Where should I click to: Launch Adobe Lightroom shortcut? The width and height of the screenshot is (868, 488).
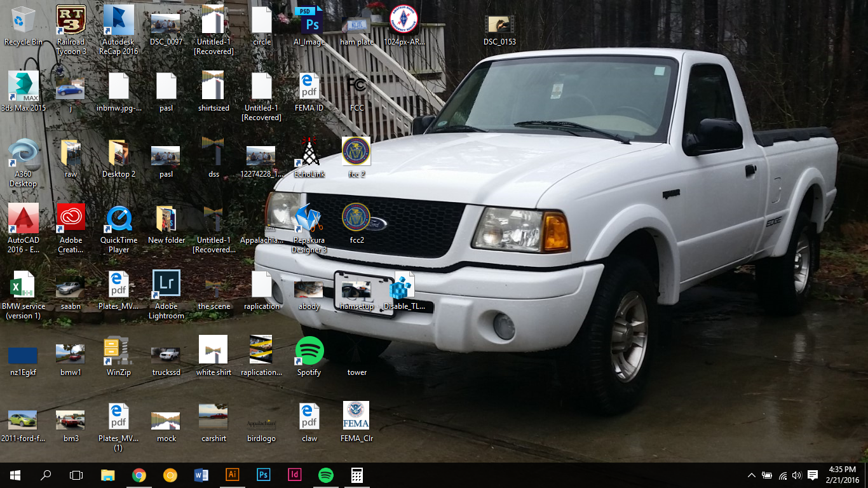click(x=166, y=295)
